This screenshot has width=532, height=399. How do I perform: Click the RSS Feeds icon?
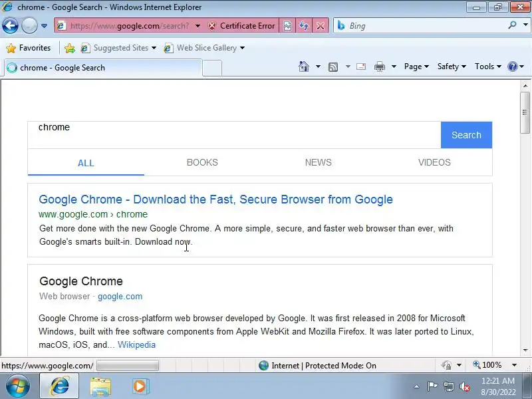tap(333, 67)
